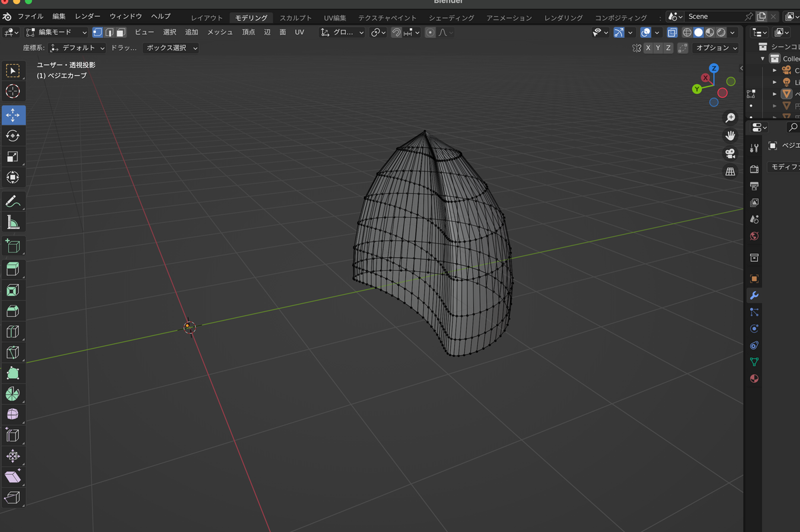Select the Box Select tool in toolbar

(x=13, y=71)
